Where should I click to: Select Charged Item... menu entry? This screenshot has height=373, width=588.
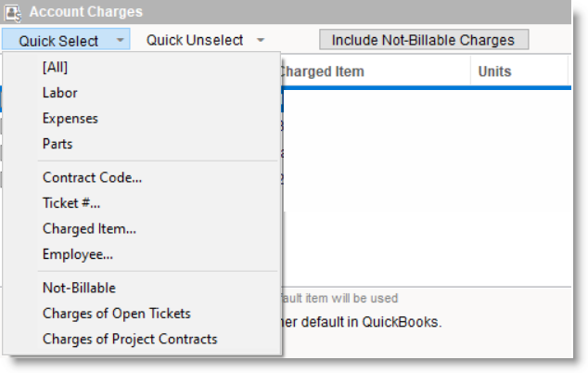[x=89, y=228]
